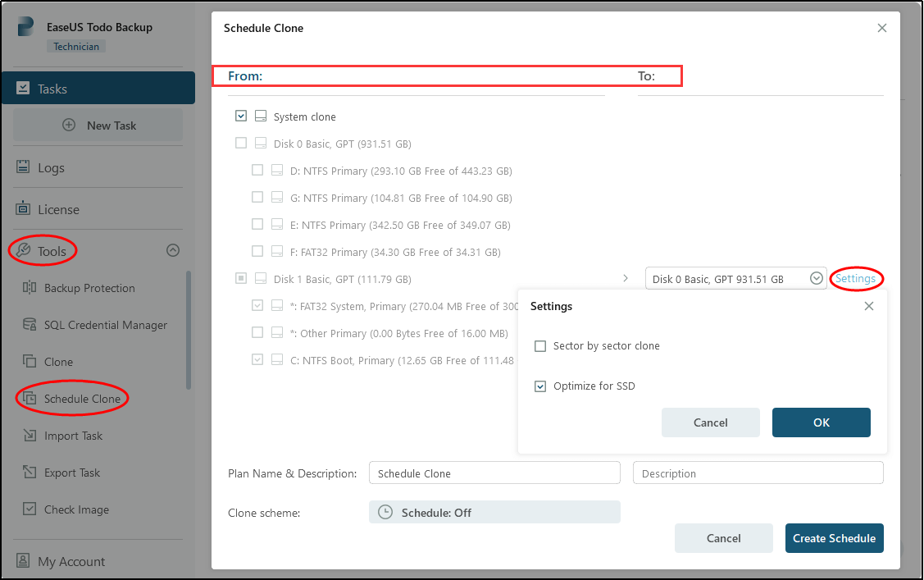Cancel the Settings popup
This screenshot has width=924, height=580.
[711, 422]
